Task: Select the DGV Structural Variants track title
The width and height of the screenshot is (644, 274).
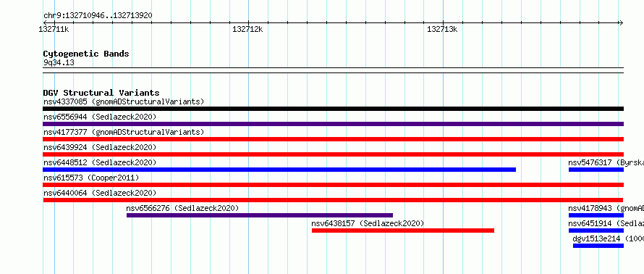Action: [101, 93]
